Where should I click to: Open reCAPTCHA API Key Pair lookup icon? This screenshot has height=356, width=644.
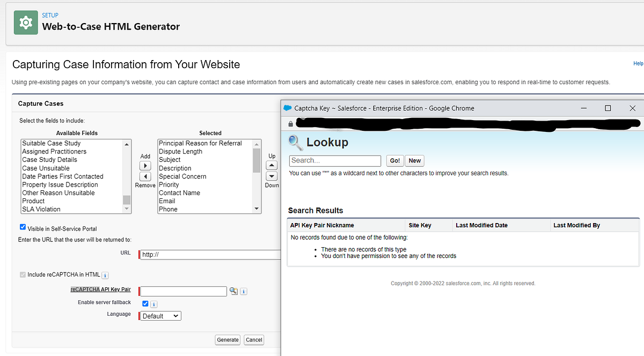[x=233, y=291]
